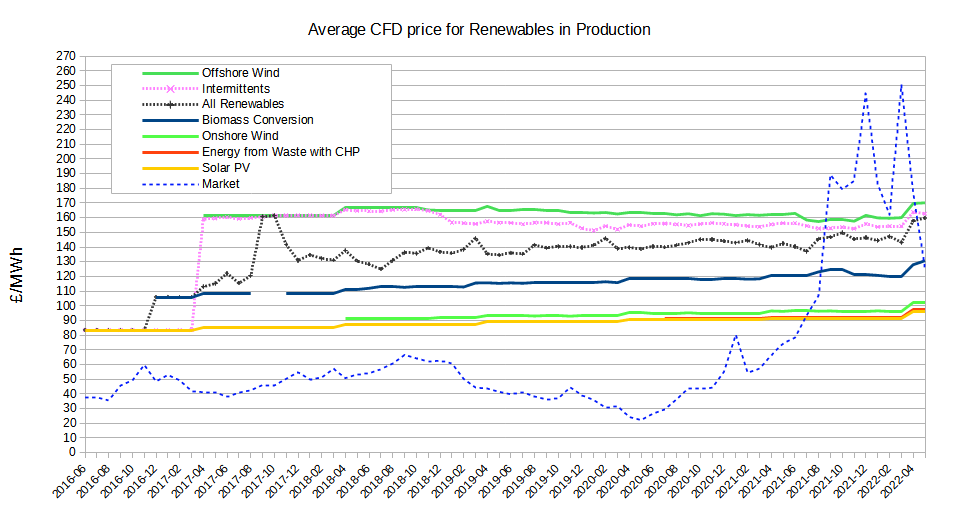Click the Market legend label
The height and width of the screenshot is (522, 957).
click(x=221, y=184)
